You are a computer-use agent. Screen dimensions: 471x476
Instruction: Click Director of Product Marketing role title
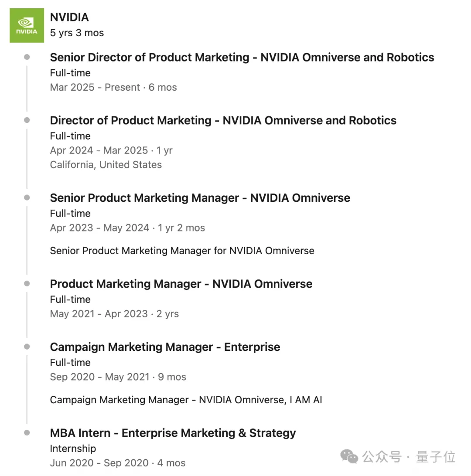tap(223, 121)
